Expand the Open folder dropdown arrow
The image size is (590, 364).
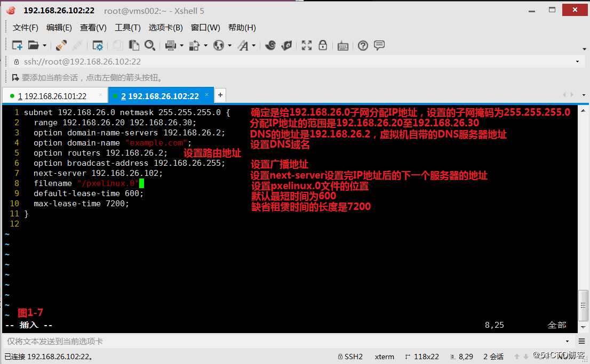pos(44,45)
